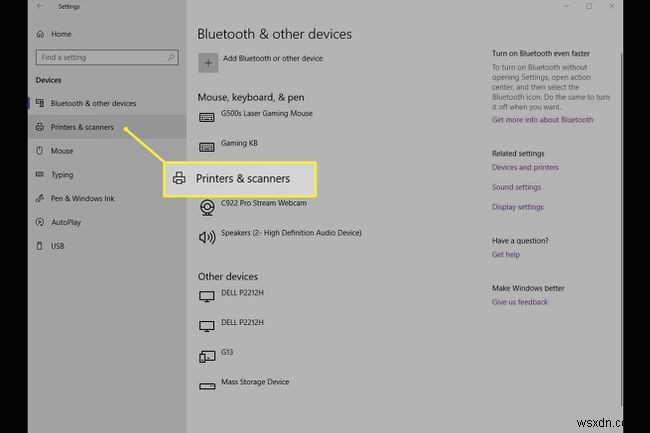
Task: Click the Home icon in sidebar
Action: pyautogui.click(x=40, y=34)
